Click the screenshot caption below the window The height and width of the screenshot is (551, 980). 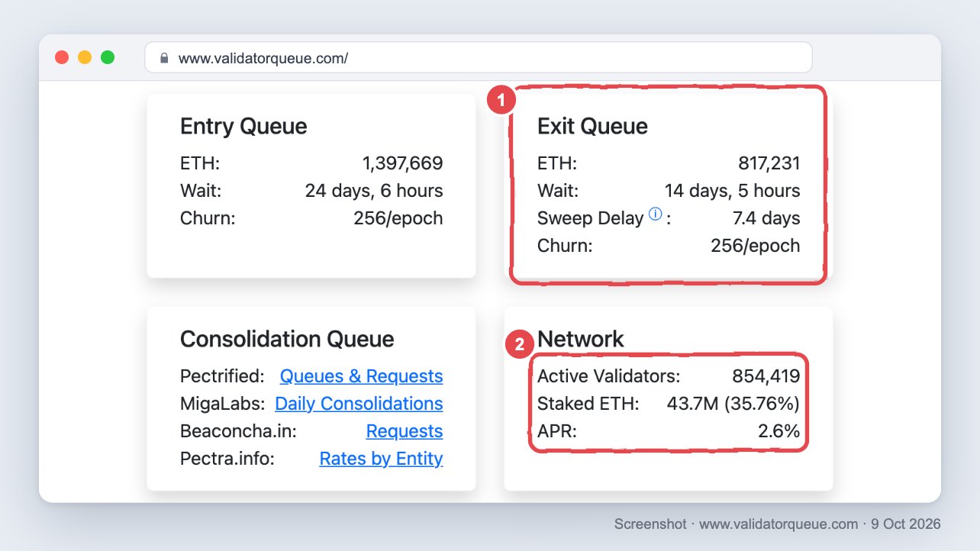pyautogui.click(x=777, y=524)
